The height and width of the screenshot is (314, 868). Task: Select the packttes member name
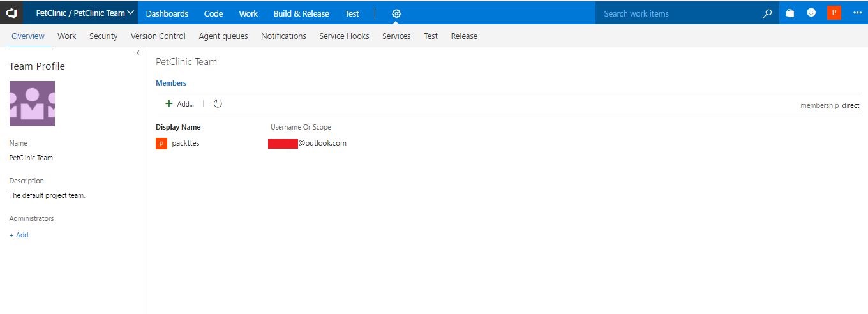pos(186,143)
